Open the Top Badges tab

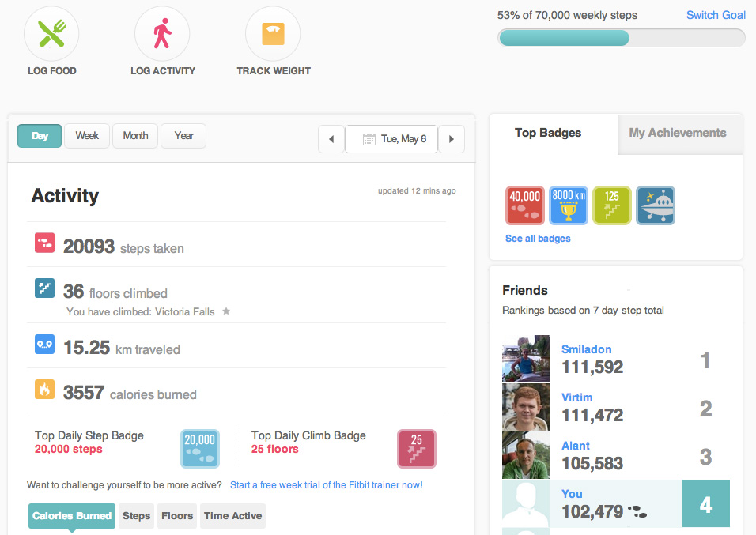coord(548,133)
